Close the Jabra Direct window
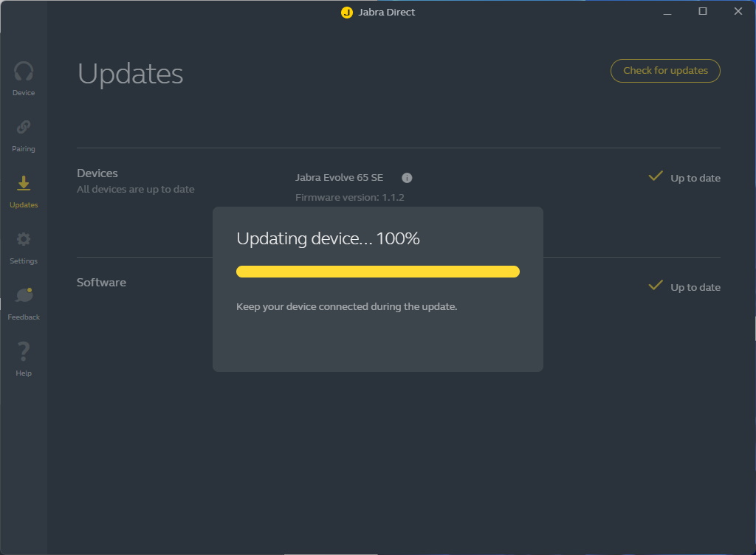The height and width of the screenshot is (555, 756). point(738,12)
